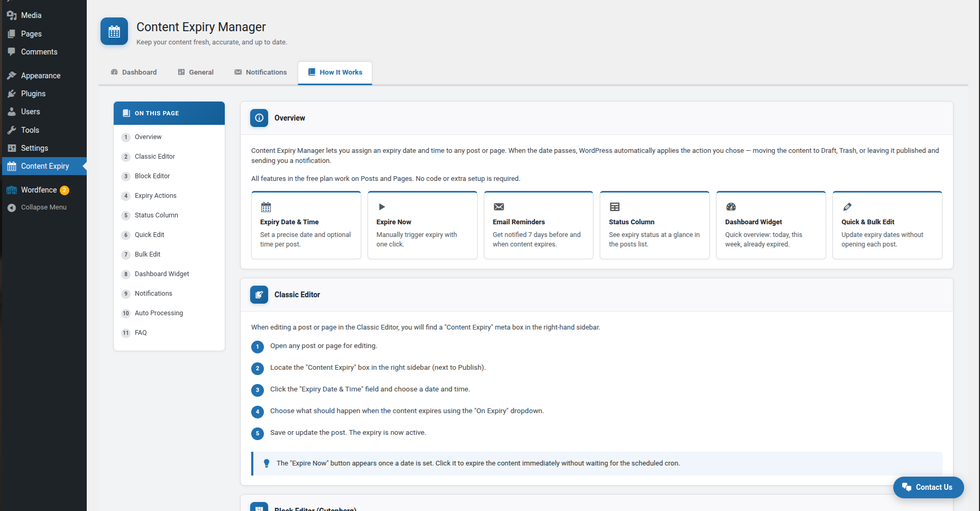Click the Wordfence shield icon
This screenshot has height=511, width=980.
point(12,190)
